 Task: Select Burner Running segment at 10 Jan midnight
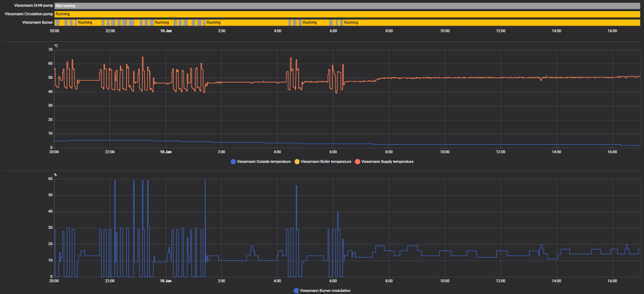pos(164,22)
